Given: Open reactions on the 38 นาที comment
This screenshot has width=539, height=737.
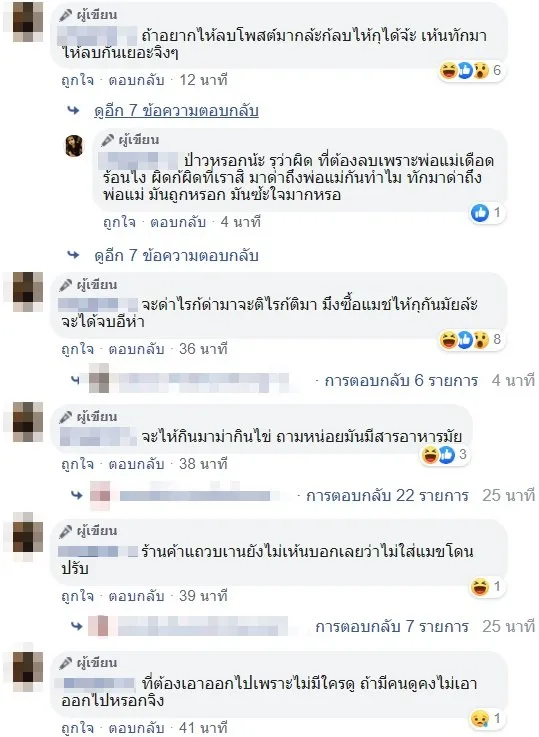Looking at the screenshot, I should pos(444,455).
